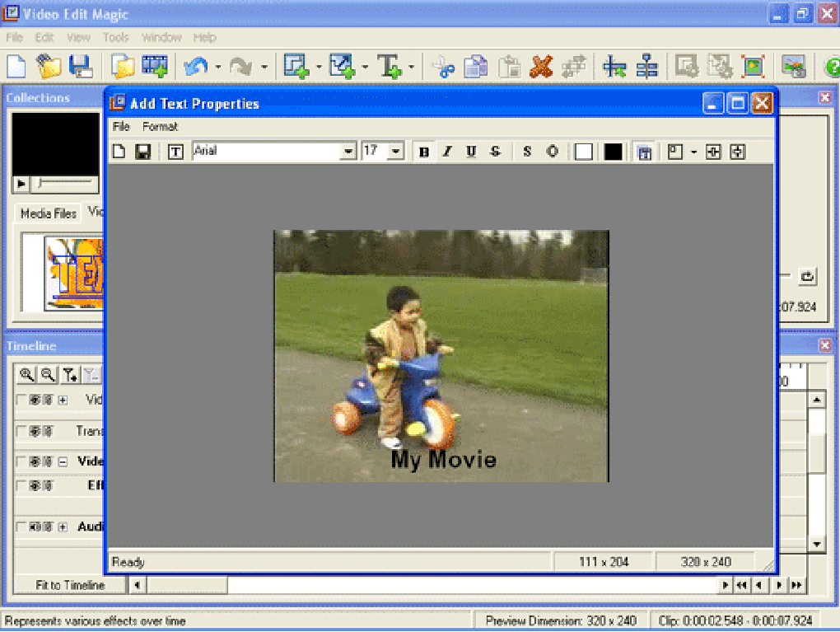Open Help menu in main window
This screenshot has width=840, height=632.
204,38
